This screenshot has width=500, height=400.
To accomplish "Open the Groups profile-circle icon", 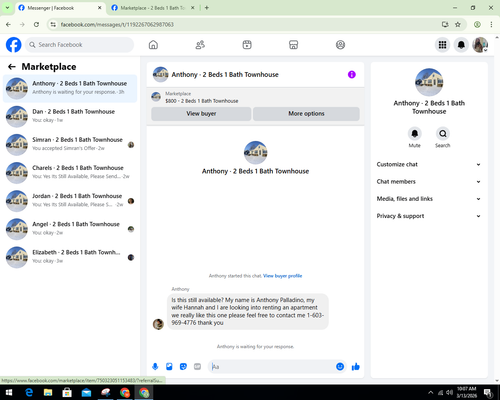I will 340,45.
